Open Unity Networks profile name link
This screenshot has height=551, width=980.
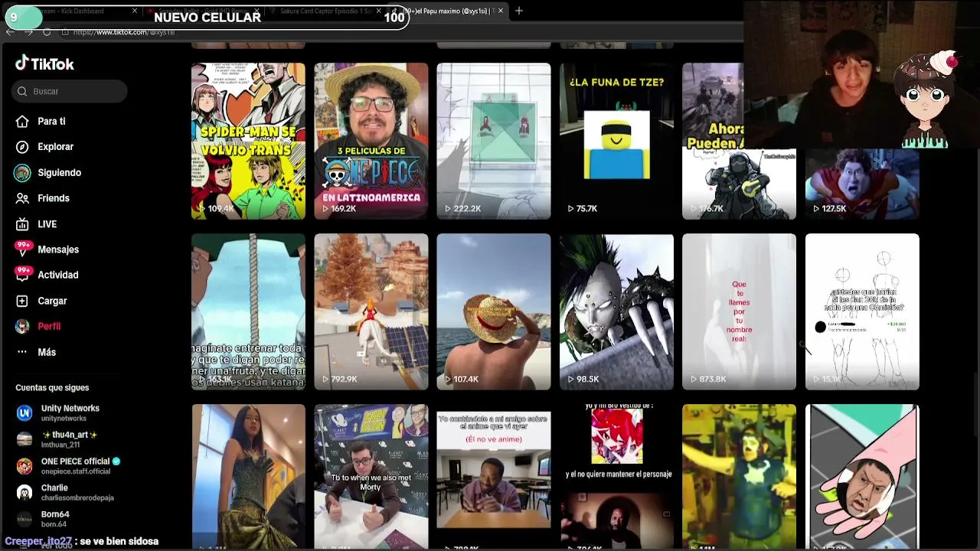click(70, 409)
